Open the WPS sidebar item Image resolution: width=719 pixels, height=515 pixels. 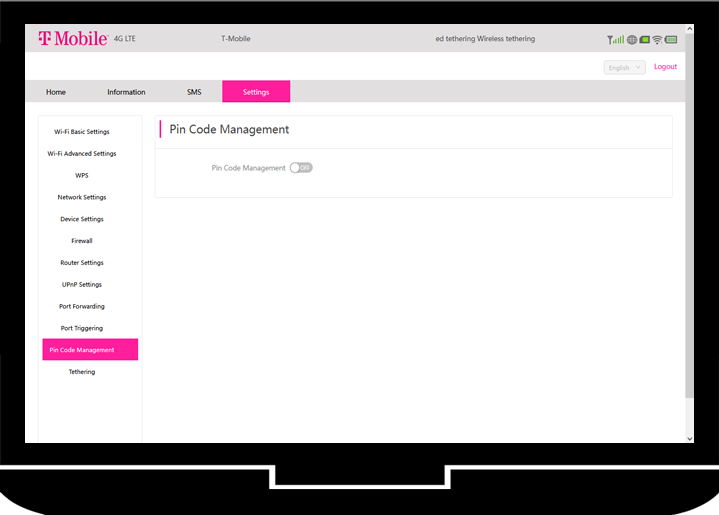tap(82, 176)
